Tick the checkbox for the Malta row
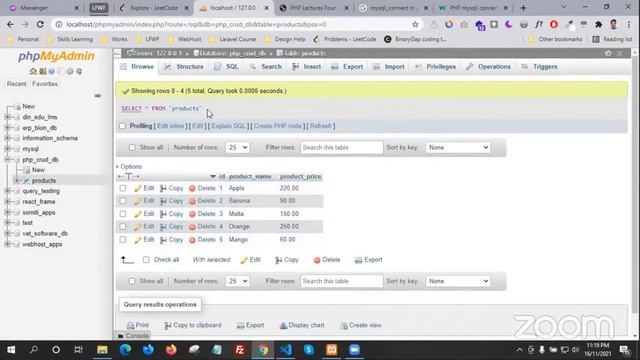 [123, 214]
